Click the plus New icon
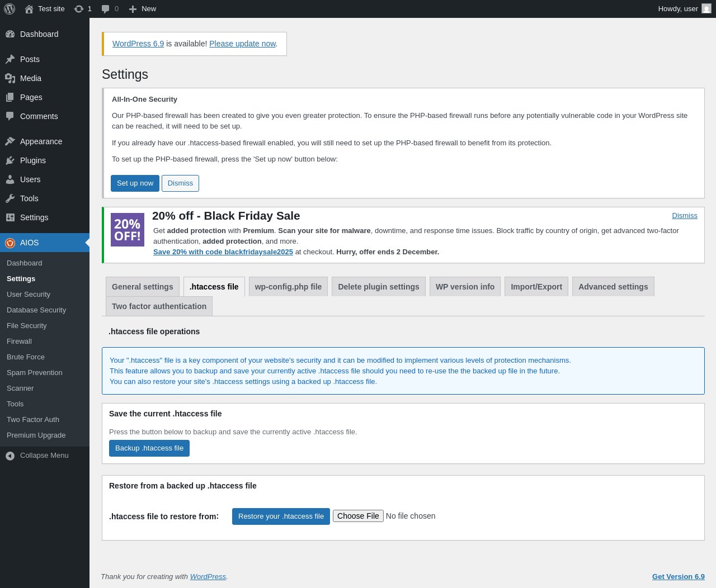Screen dimensions: 716x588 pos(133,9)
